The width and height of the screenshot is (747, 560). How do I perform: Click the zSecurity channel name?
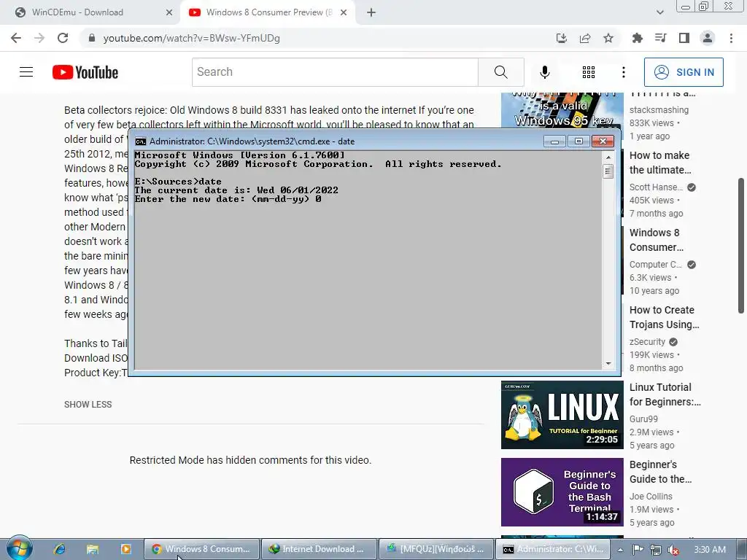[648, 341]
